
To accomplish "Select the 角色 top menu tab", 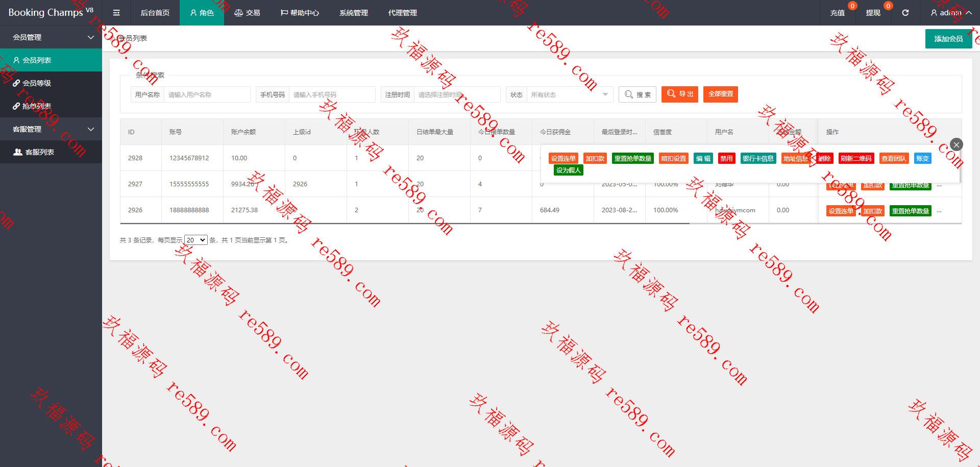I will pyautogui.click(x=202, y=13).
